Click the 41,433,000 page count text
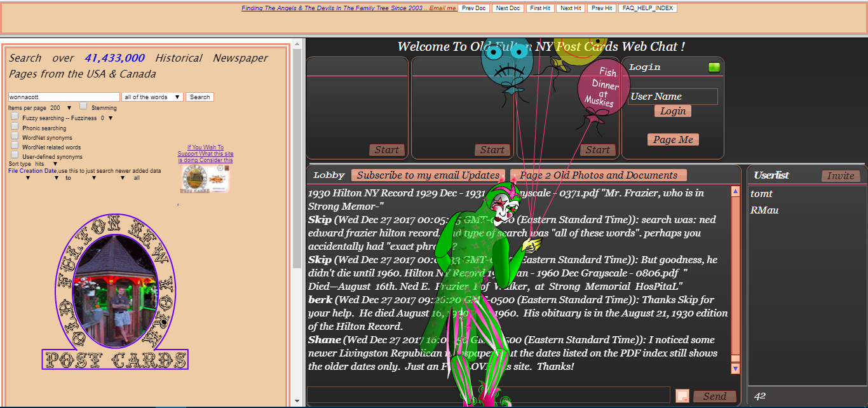 114,58
